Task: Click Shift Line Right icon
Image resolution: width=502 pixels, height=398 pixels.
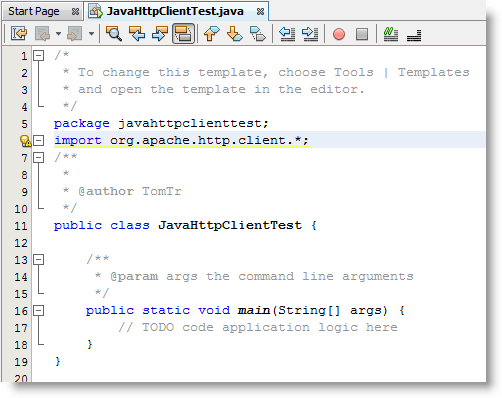Action: click(x=310, y=34)
